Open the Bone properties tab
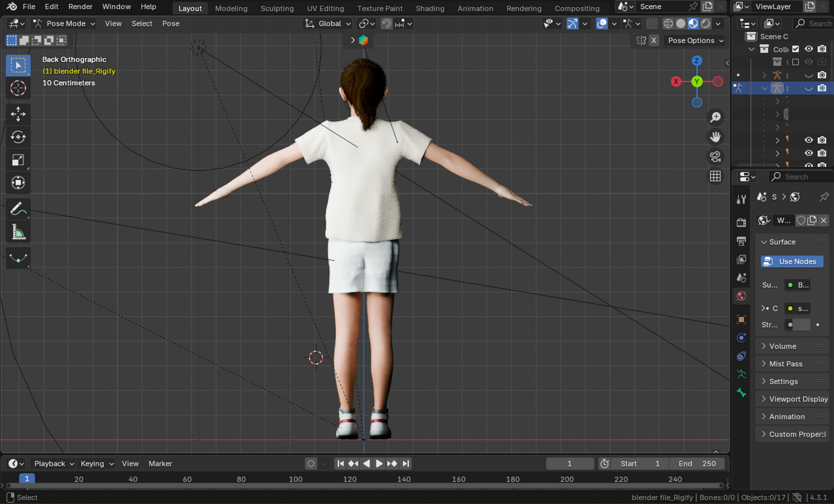 tap(741, 392)
